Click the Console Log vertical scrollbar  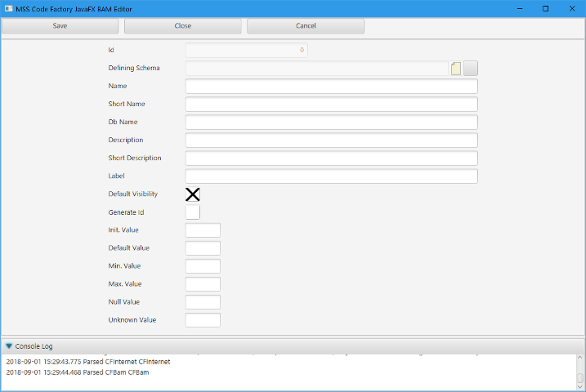click(580, 372)
